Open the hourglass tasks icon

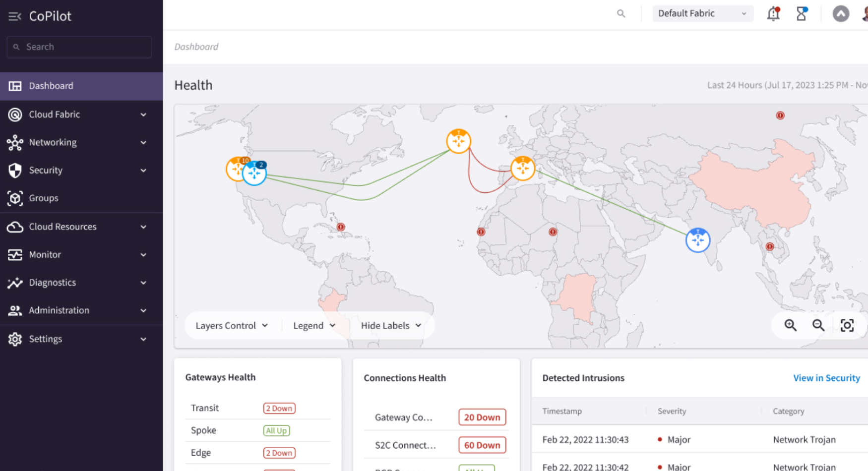pyautogui.click(x=801, y=14)
